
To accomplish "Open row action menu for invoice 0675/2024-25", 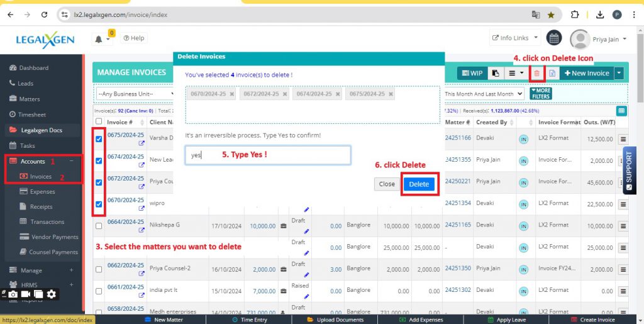I will pos(623,139).
